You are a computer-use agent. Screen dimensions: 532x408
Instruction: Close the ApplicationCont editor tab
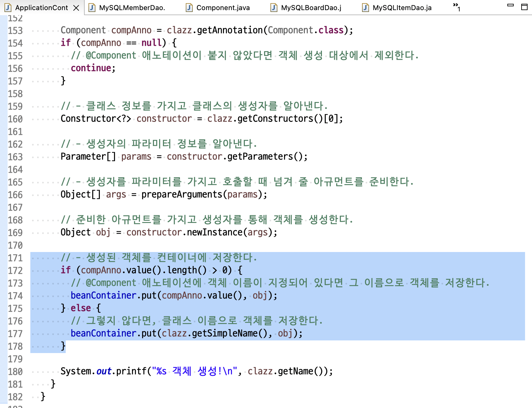76,8
